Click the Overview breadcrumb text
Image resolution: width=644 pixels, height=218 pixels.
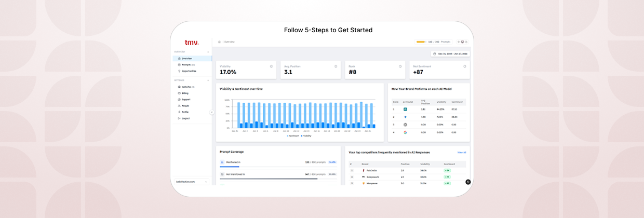coord(230,42)
